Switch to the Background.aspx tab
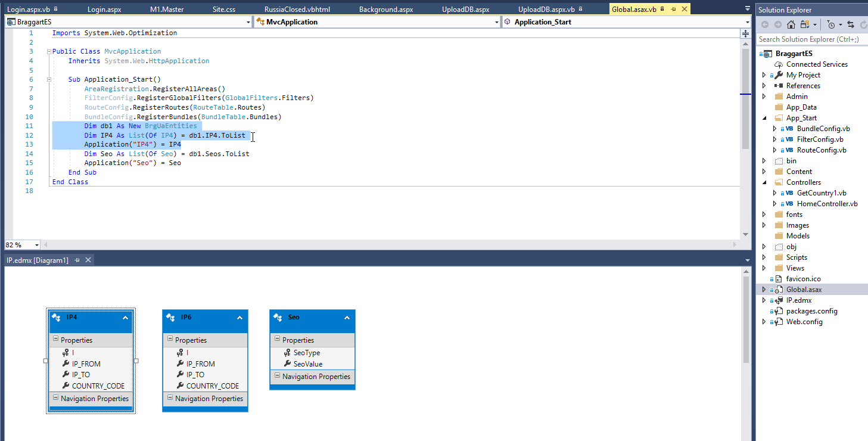The width and height of the screenshot is (868, 441). [x=386, y=10]
